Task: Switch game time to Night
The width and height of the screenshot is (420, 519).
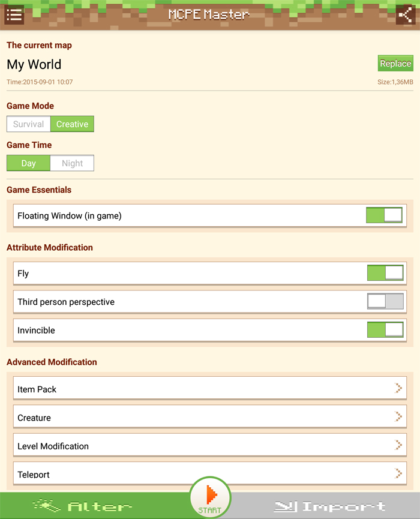Action: pyautogui.click(x=72, y=163)
